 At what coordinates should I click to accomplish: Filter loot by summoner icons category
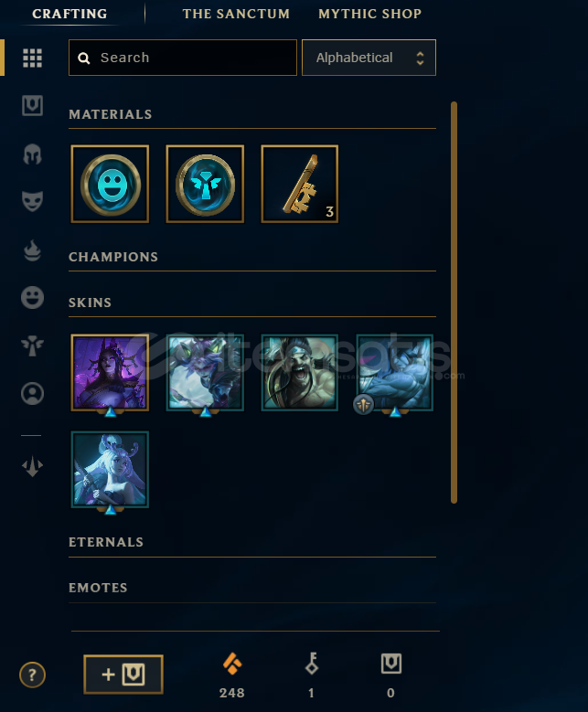[32, 393]
